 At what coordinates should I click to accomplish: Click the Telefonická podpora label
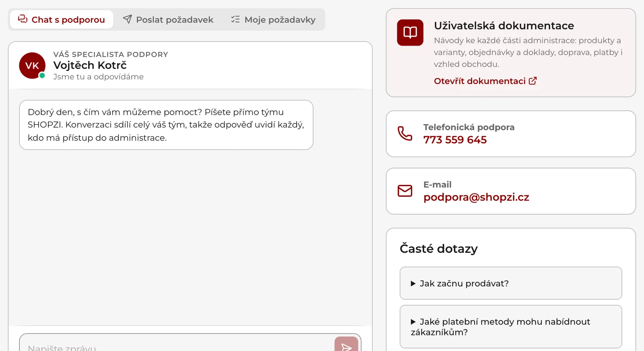click(469, 127)
